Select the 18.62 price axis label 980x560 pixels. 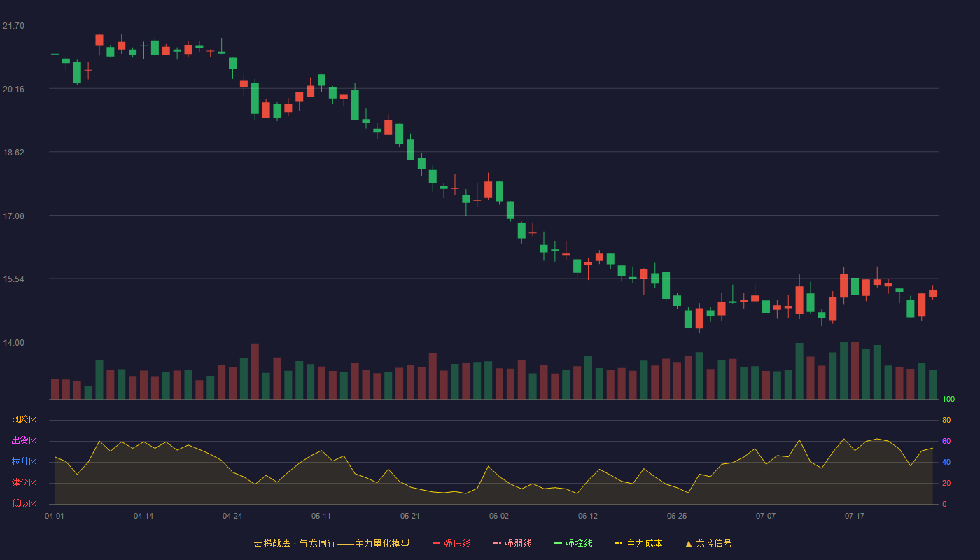13,153
